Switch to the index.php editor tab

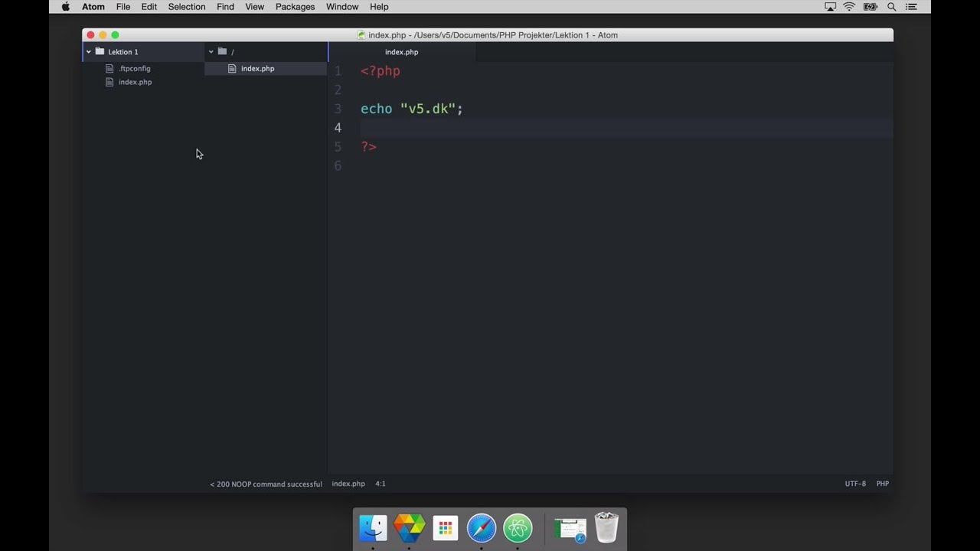click(401, 51)
